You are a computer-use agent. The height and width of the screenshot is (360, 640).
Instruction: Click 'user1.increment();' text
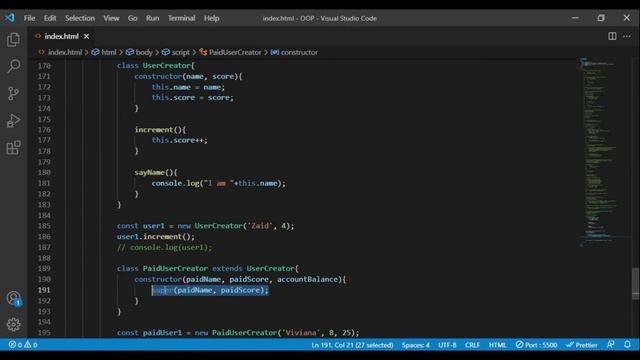pyautogui.click(x=156, y=237)
